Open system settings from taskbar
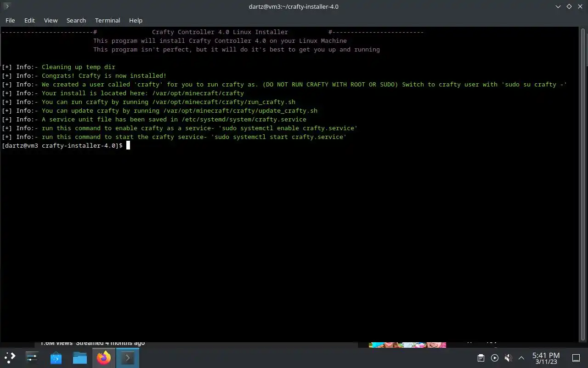The width and height of the screenshot is (588, 368). click(32, 357)
